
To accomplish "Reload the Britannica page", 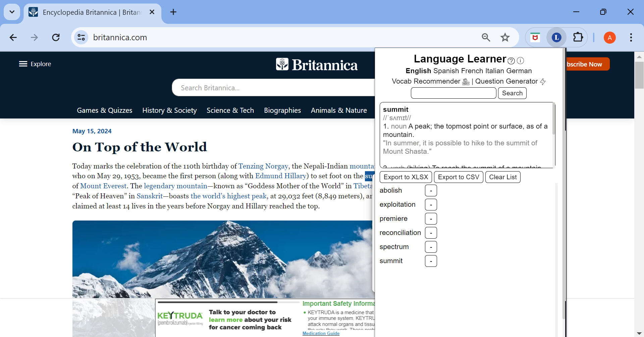I will tap(56, 37).
